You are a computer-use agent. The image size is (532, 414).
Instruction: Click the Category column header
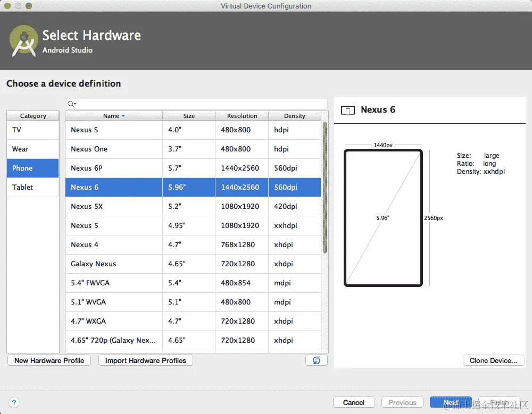pyautogui.click(x=33, y=116)
